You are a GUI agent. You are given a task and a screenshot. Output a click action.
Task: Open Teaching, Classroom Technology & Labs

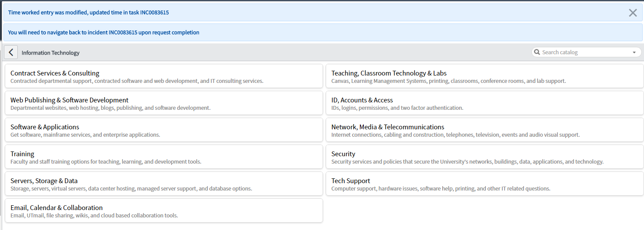pyautogui.click(x=485, y=76)
